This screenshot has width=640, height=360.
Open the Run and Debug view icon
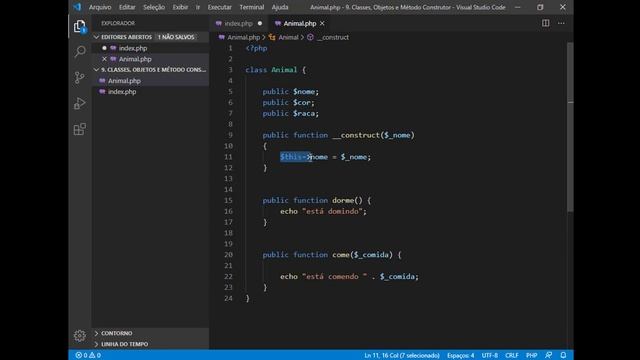(x=80, y=103)
